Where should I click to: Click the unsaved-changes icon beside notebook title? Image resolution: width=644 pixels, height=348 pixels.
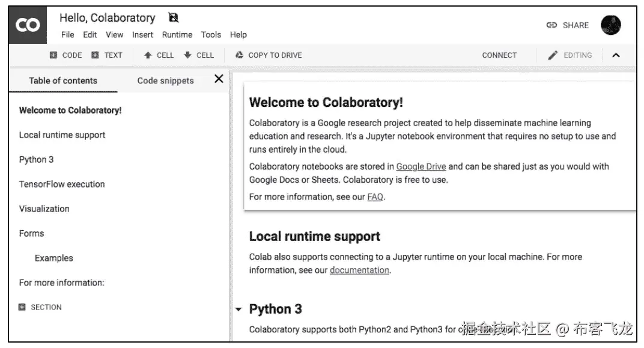pos(174,18)
